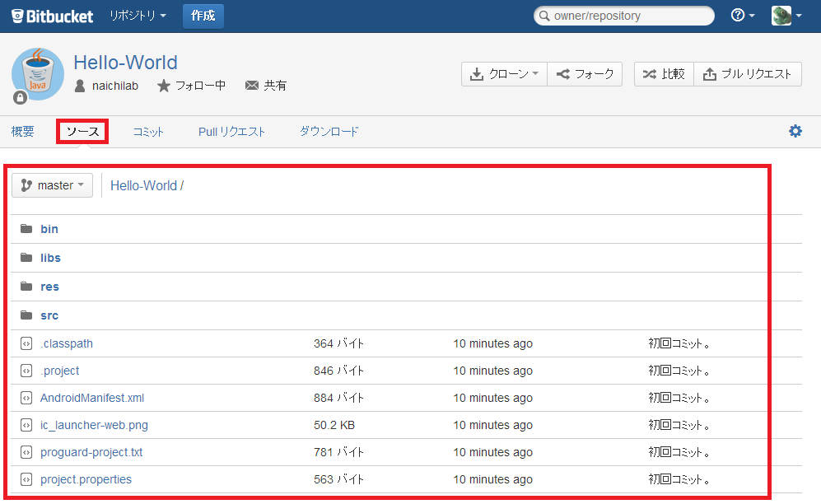Image resolution: width=821 pixels, height=504 pixels.
Task: Click the share envelope icon next to 共有
Action: [251, 85]
